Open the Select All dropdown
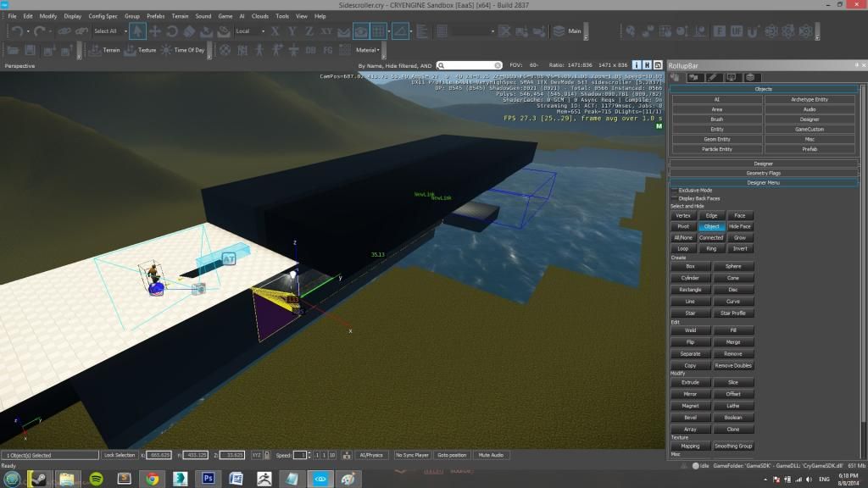This screenshot has height=488, width=868. [109, 31]
